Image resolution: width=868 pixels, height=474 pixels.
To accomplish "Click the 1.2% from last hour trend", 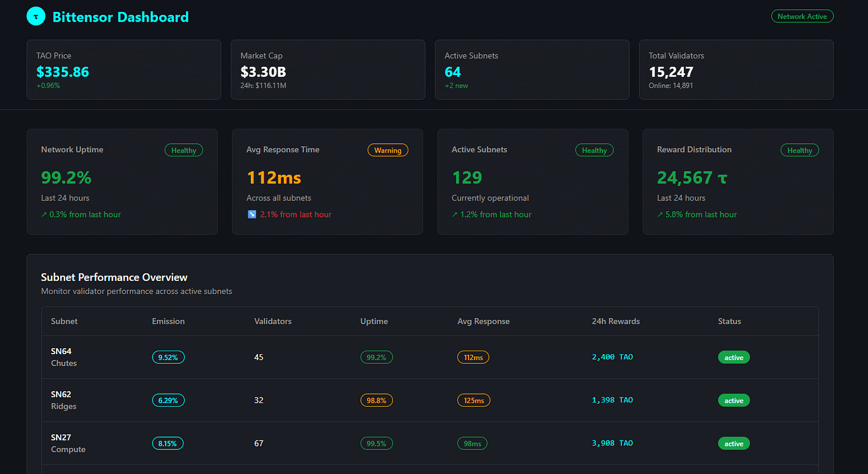I will coord(492,215).
